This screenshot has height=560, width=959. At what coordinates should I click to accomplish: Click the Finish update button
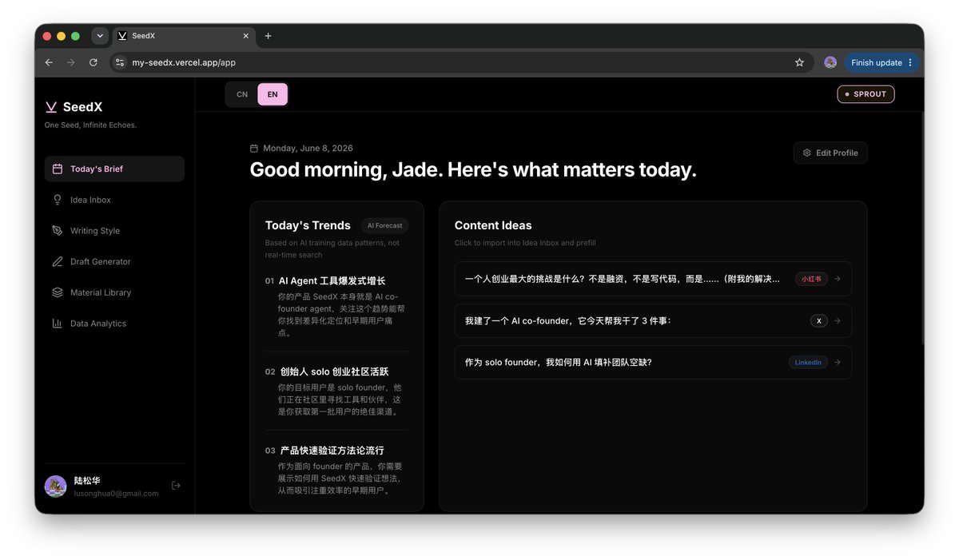click(877, 62)
